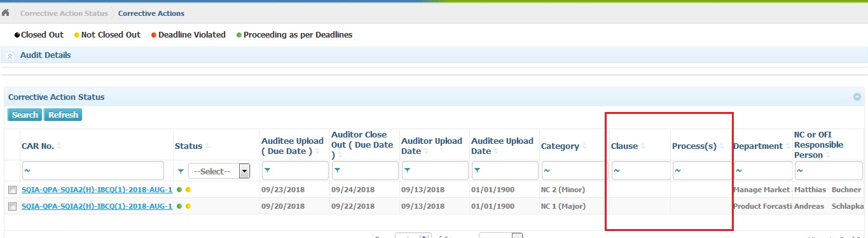
Task: Open Corrective Action Status breadcrumb
Action: [x=65, y=13]
